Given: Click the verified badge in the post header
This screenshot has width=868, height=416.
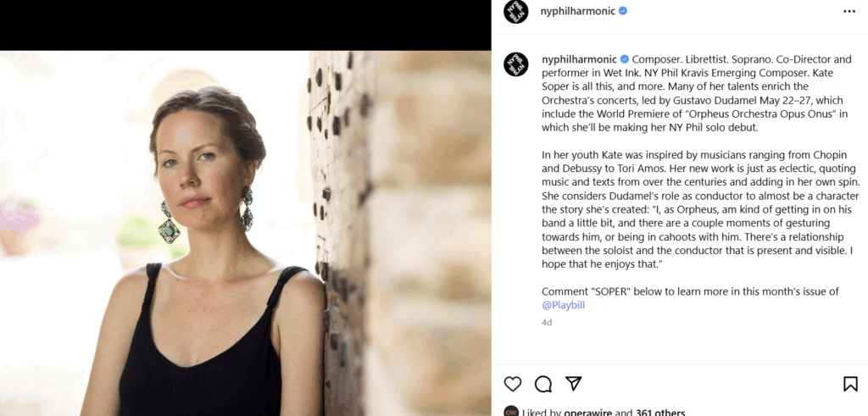Looking at the screenshot, I should click(x=623, y=11).
